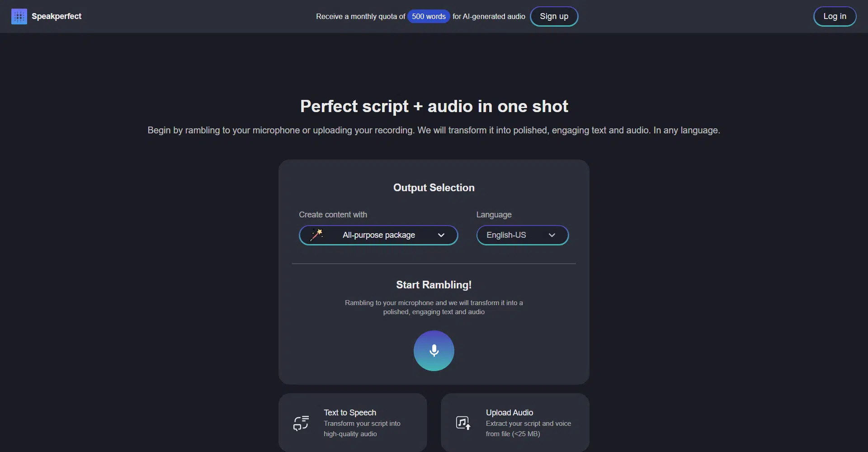Click the magic wand icon

316,235
